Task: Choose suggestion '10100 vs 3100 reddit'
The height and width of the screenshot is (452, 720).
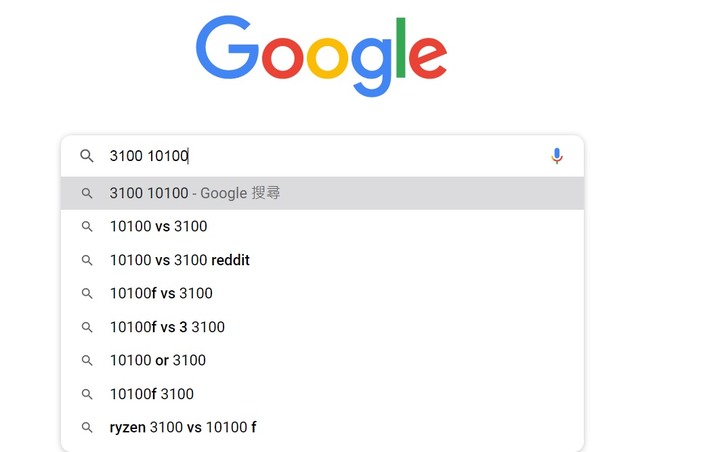Action: pyautogui.click(x=322, y=260)
